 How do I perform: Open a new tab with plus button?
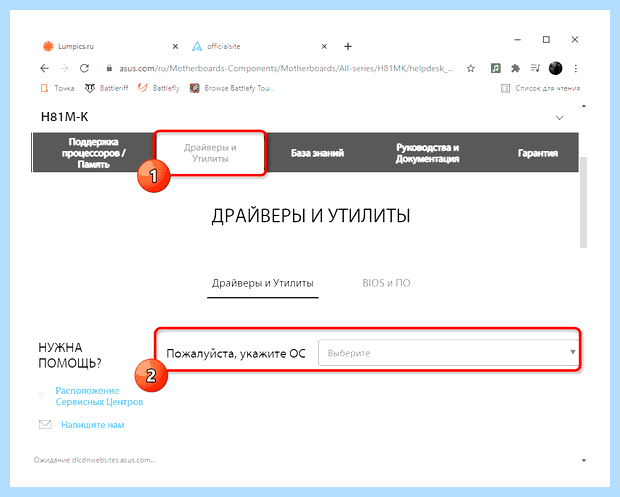348,47
